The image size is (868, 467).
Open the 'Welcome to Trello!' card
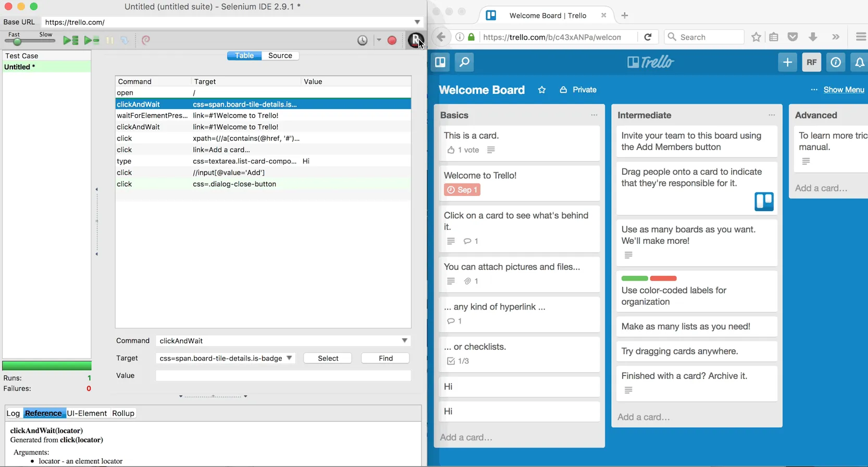pyautogui.click(x=519, y=183)
